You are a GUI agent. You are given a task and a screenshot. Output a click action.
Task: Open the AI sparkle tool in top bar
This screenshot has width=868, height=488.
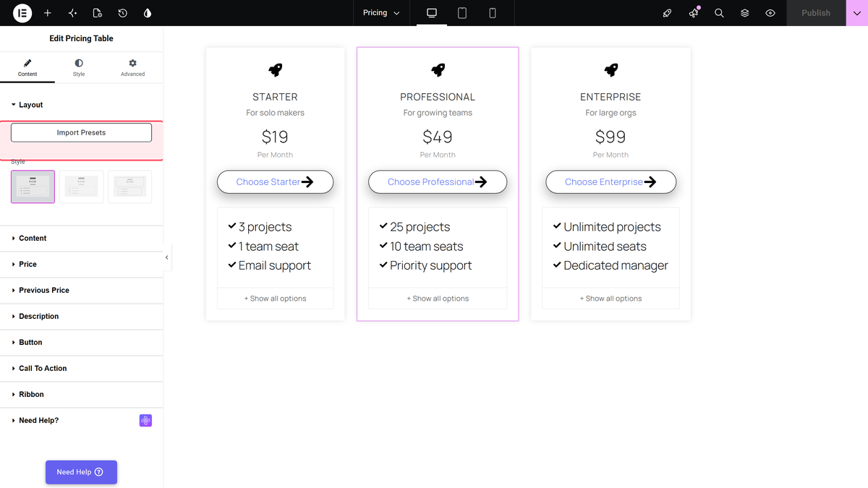click(x=72, y=13)
